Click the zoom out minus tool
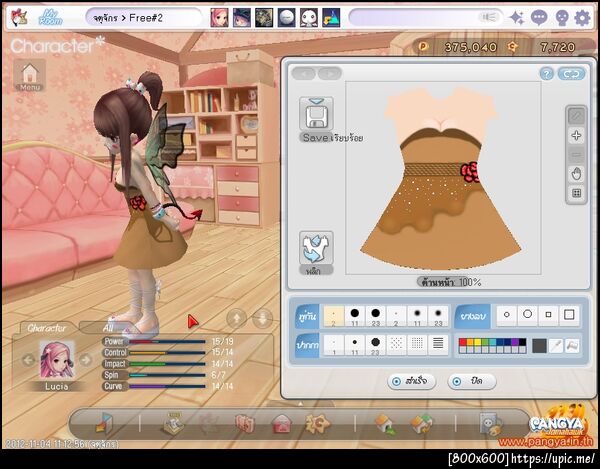This screenshot has width=600, height=469. [x=576, y=155]
